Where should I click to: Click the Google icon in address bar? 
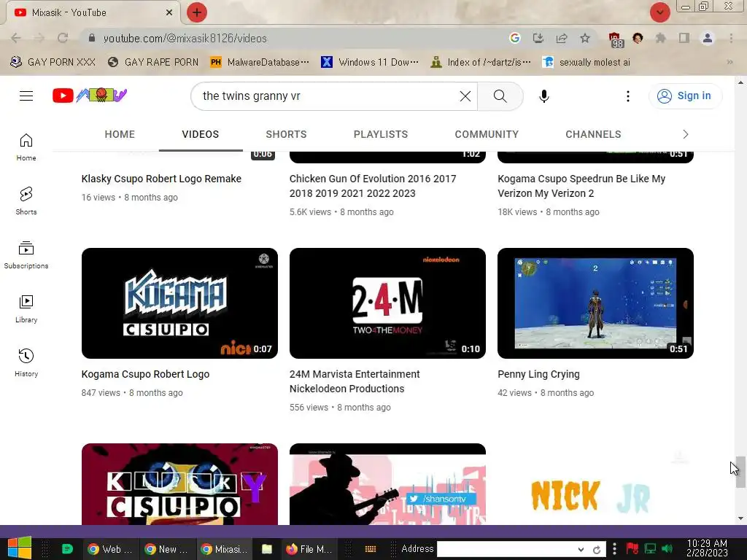click(514, 38)
